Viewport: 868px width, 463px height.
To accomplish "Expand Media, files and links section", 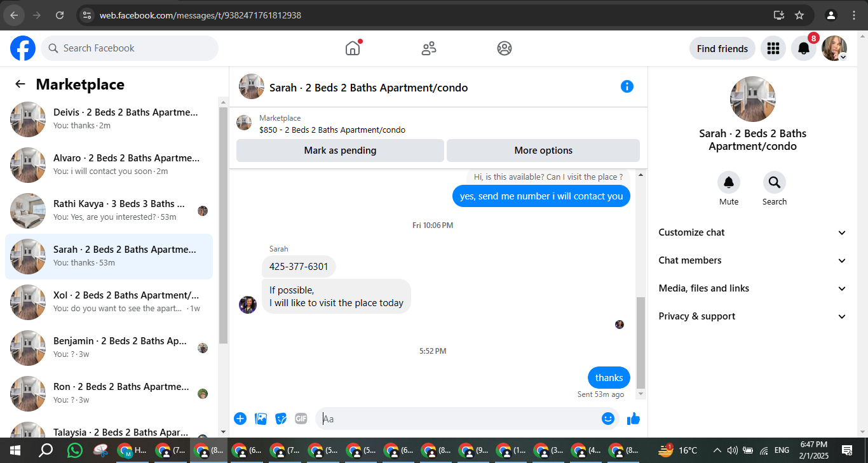I will coord(753,288).
